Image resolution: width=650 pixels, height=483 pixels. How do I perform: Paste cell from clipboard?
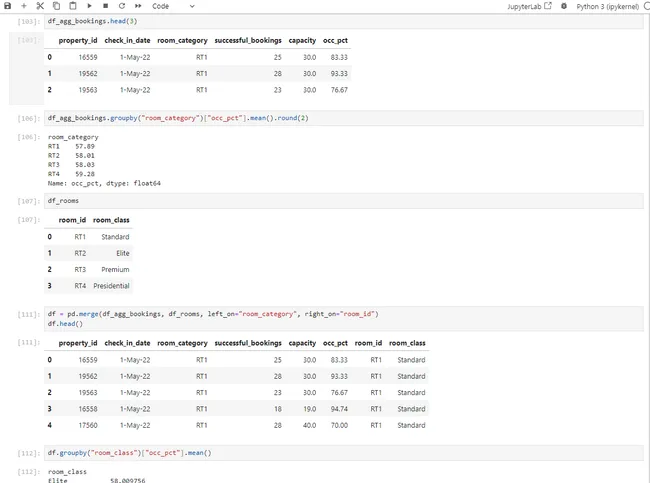[x=73, y=6]
